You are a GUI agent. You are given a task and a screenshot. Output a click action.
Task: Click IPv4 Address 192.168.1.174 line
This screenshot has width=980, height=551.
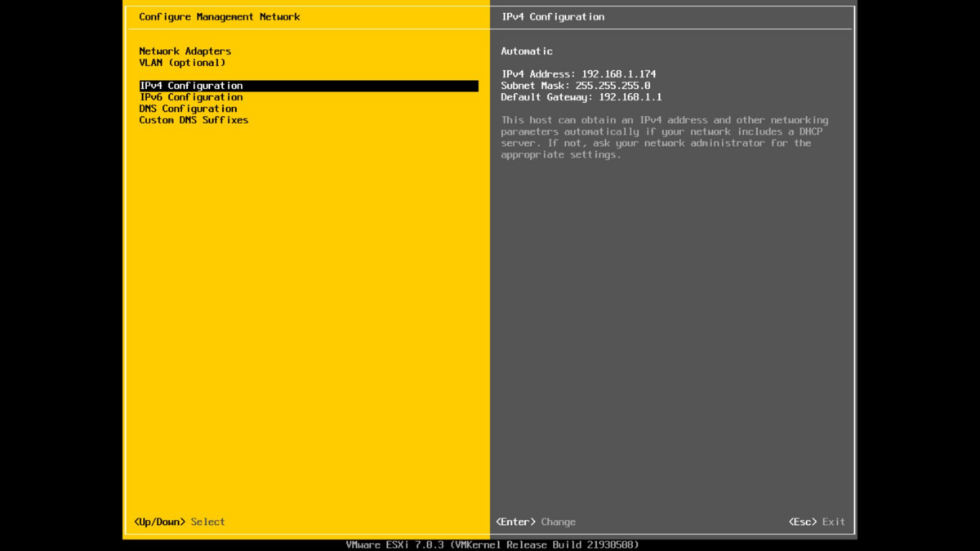(x=578, y=74)
